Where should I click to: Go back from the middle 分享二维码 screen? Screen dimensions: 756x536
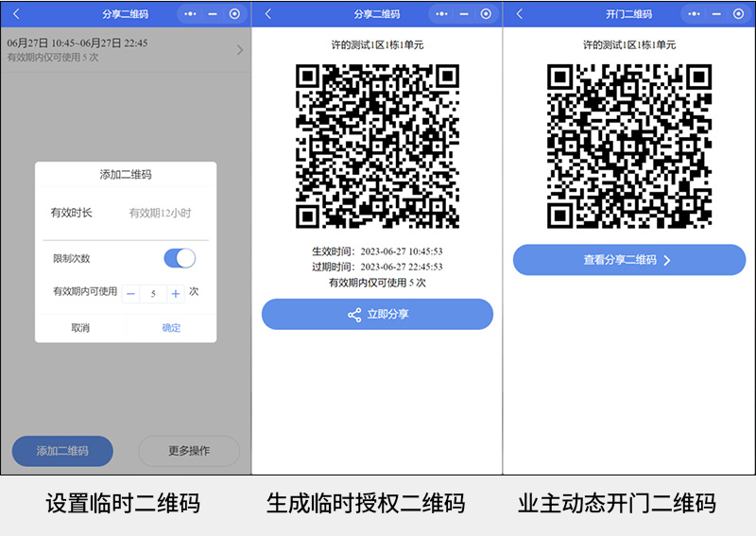click(x=268, y=14)
